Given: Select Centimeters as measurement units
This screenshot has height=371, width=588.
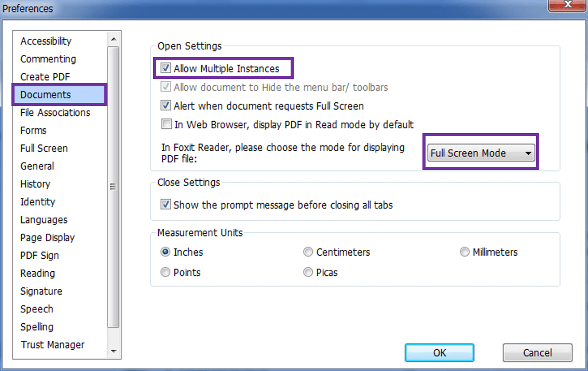Looking at the screenshot, I should pyautogui.click(x=308, y=251).
